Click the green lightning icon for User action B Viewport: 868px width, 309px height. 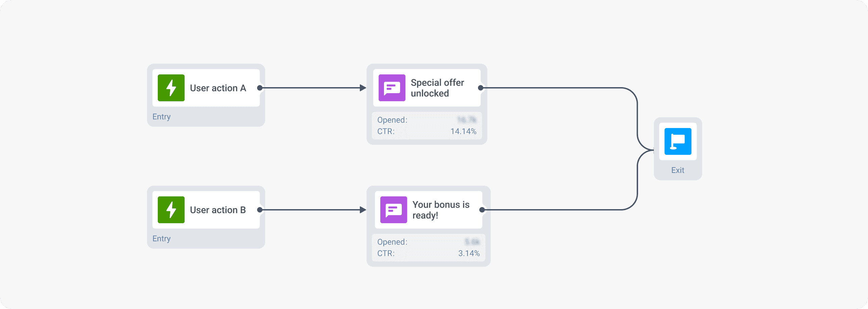coord(171,210)
